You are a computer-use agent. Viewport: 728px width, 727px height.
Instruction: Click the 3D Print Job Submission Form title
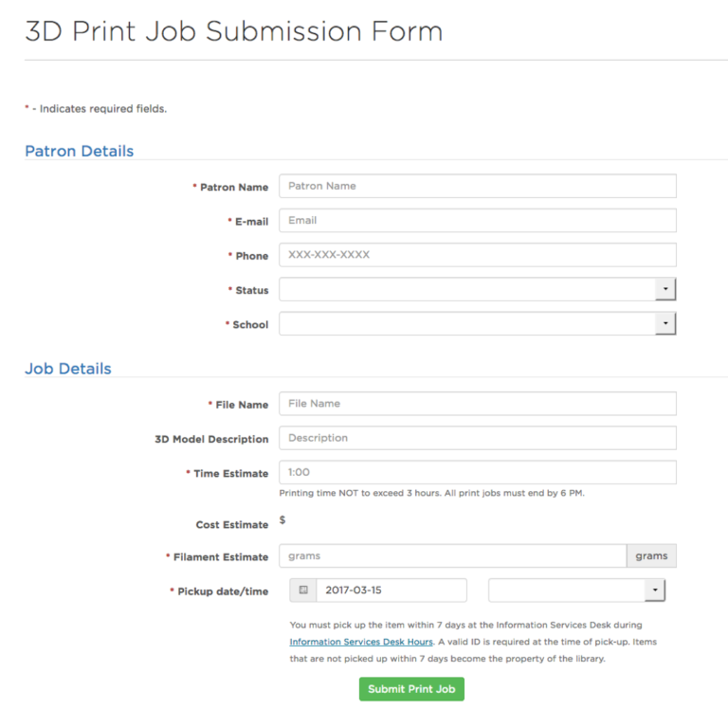click(233, 31)
